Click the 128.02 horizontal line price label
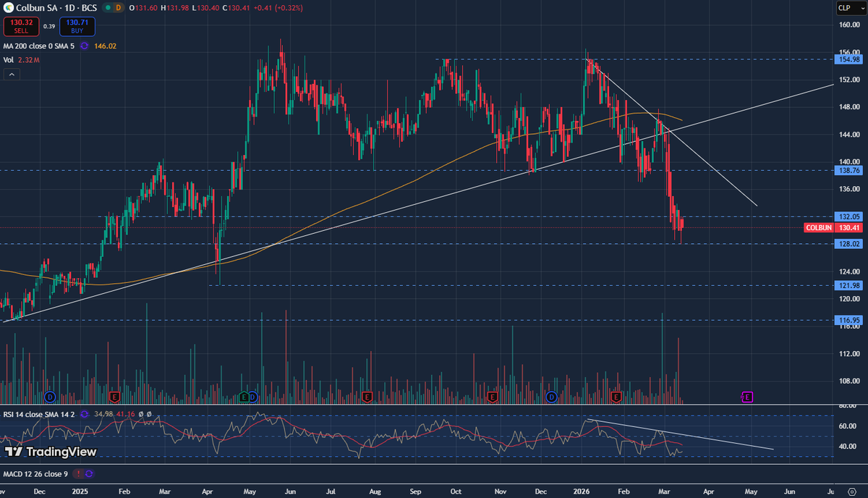 click(x=848, y=244)
